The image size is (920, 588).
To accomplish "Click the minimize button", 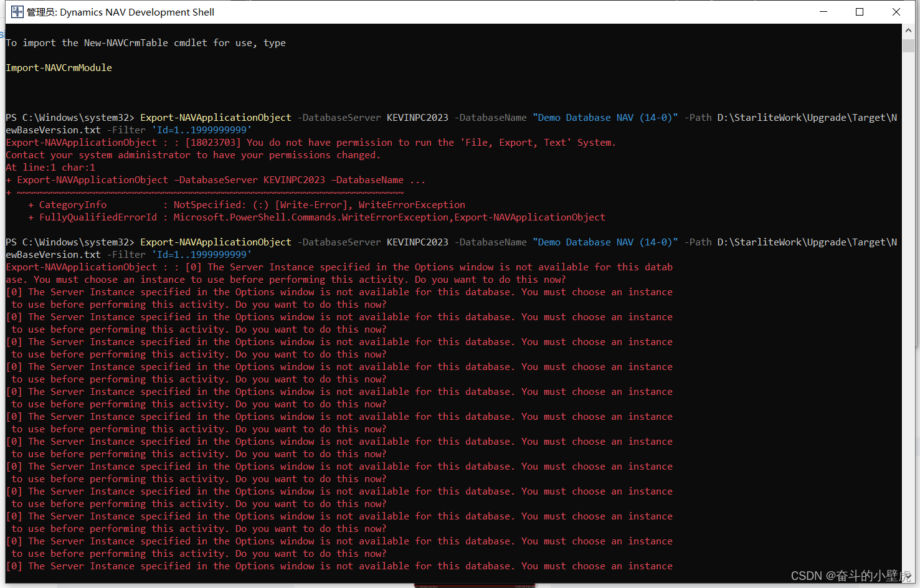I will coord(823,11).
